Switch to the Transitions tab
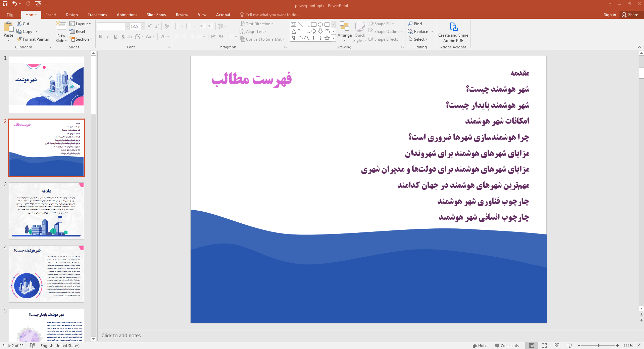This screenshot has width=644, height=349. (x=97, y=15)
